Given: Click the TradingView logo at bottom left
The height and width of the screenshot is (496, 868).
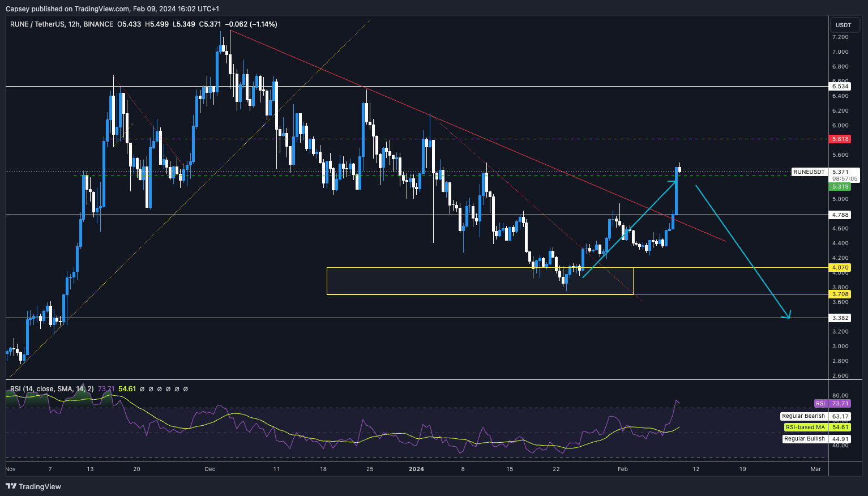Looking at the screenshot, I should [x=33, y=486].
